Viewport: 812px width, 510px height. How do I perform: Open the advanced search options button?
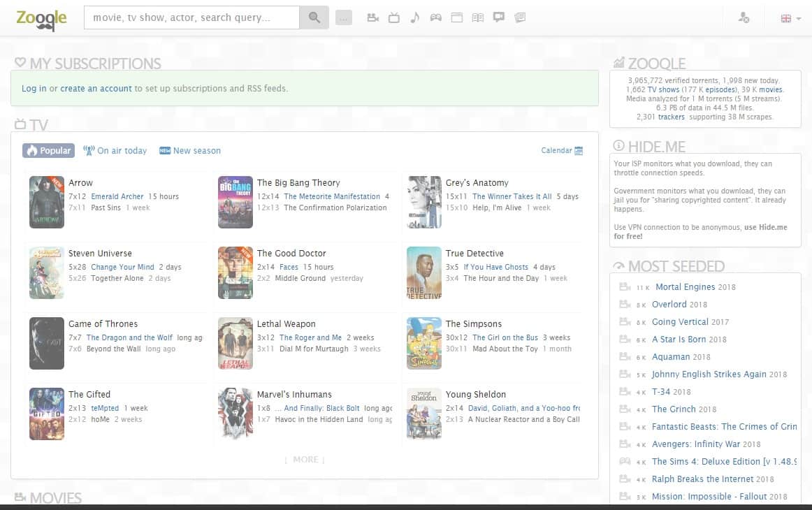[x=343, y=18]
